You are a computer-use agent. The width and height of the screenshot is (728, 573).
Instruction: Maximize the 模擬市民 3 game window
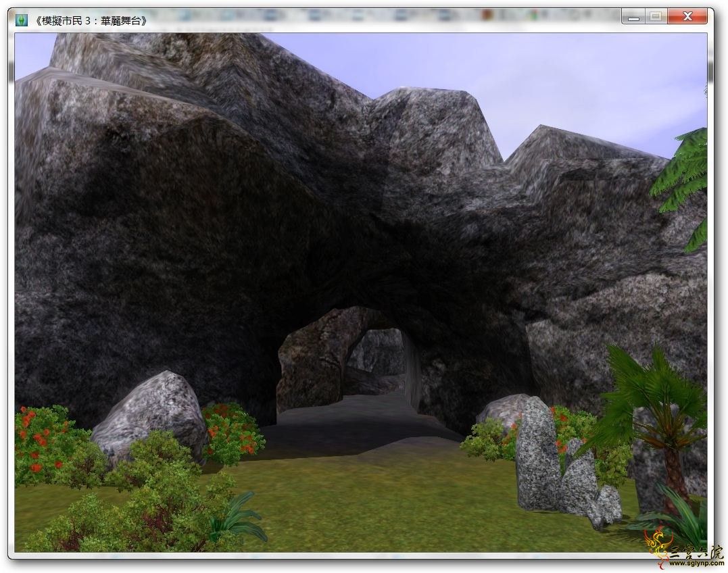click(x=656, y=17)
